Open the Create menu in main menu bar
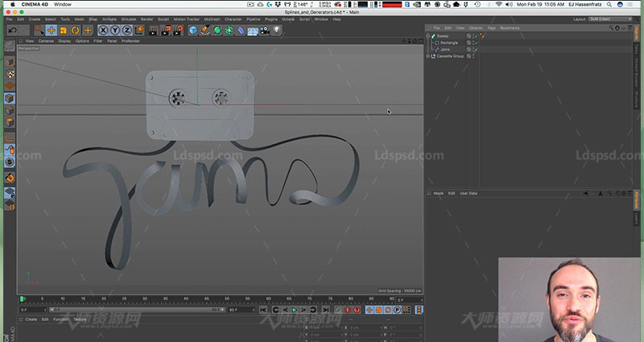Viewport: 644px width, 342px height. point(35,19)
